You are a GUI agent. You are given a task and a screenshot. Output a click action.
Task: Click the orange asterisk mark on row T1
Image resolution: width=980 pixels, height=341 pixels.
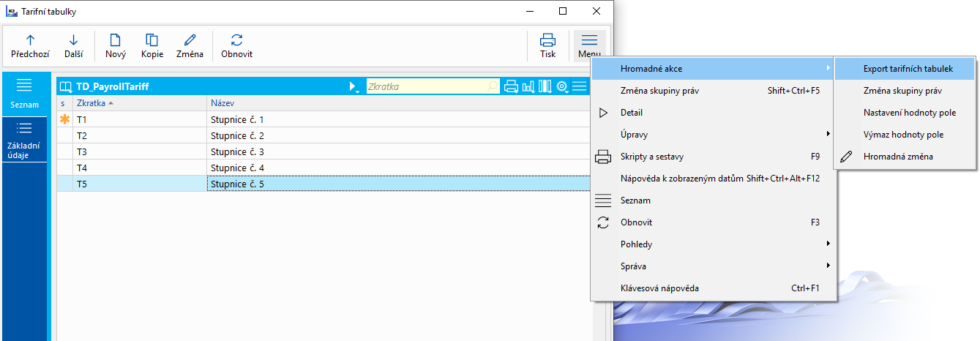[x=64, y=119]
